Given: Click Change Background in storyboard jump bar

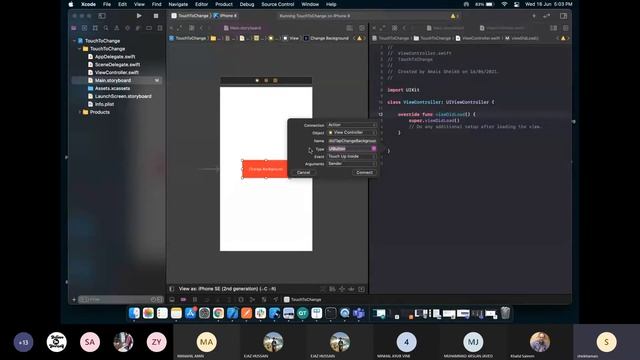Looking at the screenshot, I should (326, 38).
